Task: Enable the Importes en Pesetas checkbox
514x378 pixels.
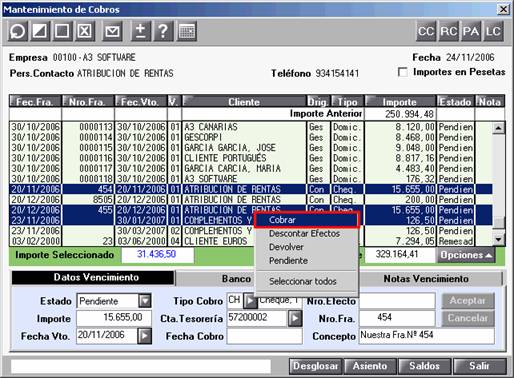Action: point(403,72)
